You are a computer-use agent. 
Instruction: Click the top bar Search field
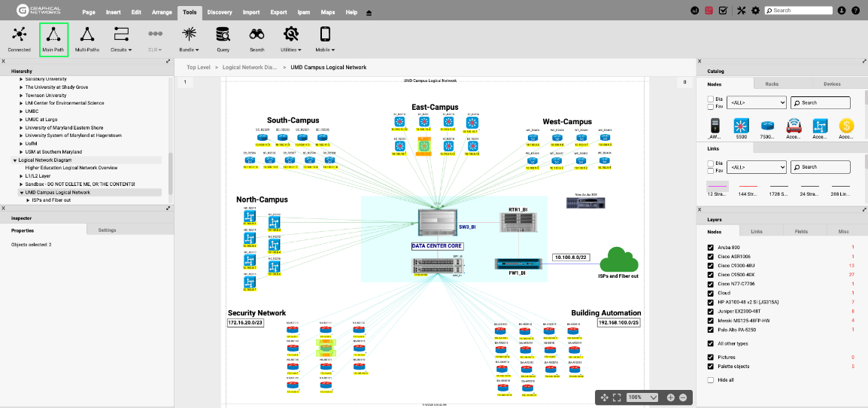pyautogui.click(x=800, y=11)
